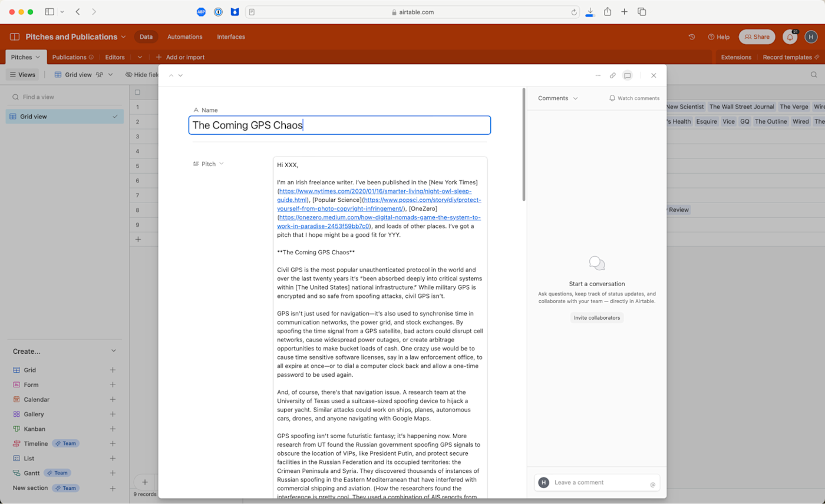Screen dimensions: 825x504
Task: Go forward with Safari's forward arrow
Action: click(94, 12)
